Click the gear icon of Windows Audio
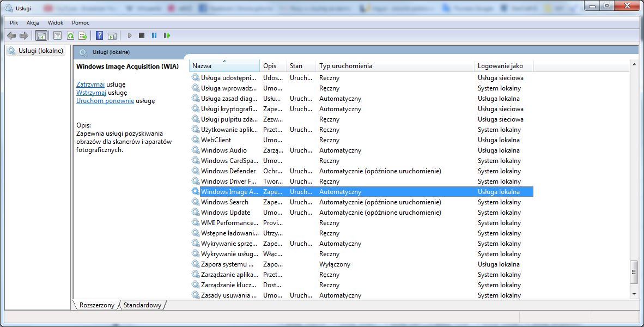Viewport: 644px width, 327px height. click(196, 150)
